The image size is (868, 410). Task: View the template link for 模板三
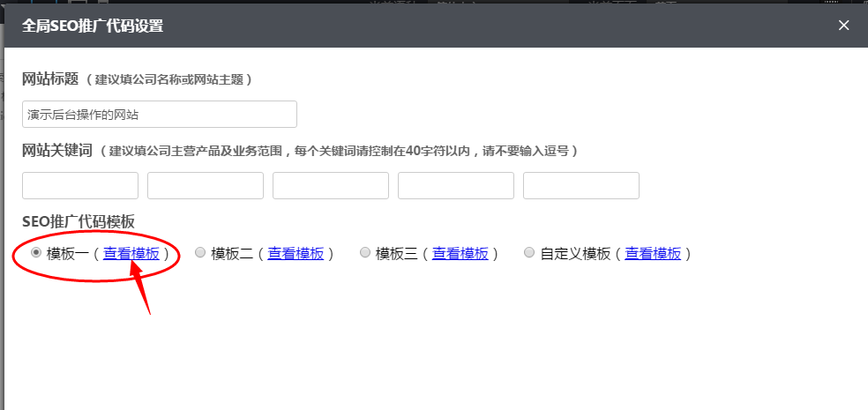pos(460,254)
